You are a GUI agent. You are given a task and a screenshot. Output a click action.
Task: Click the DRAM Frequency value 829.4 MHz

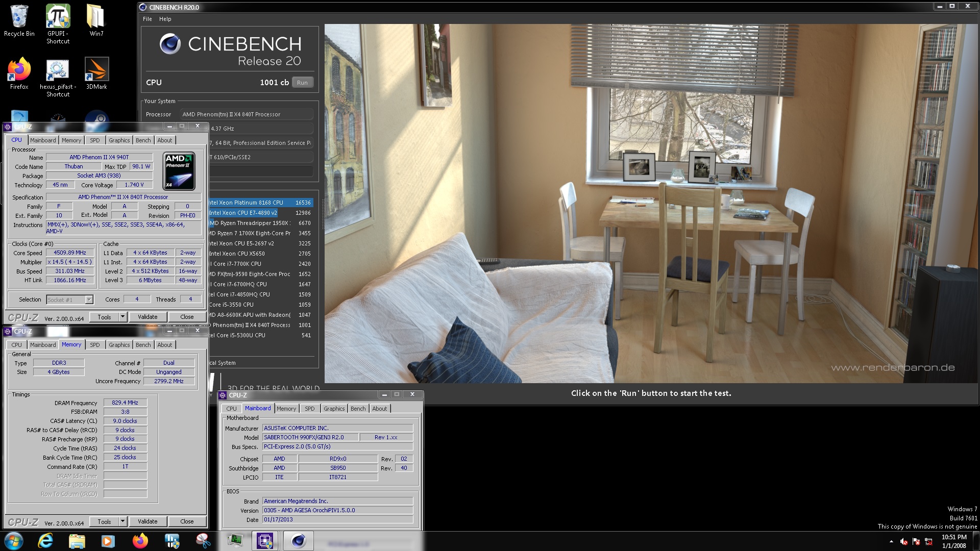pyautogui.click(x=126, y=403)
